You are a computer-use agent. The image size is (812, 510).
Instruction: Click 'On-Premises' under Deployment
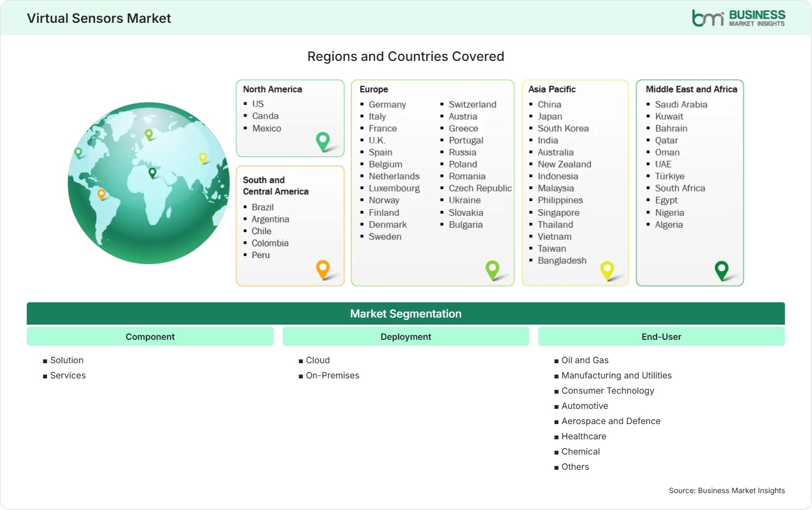(x=332, y=375)
